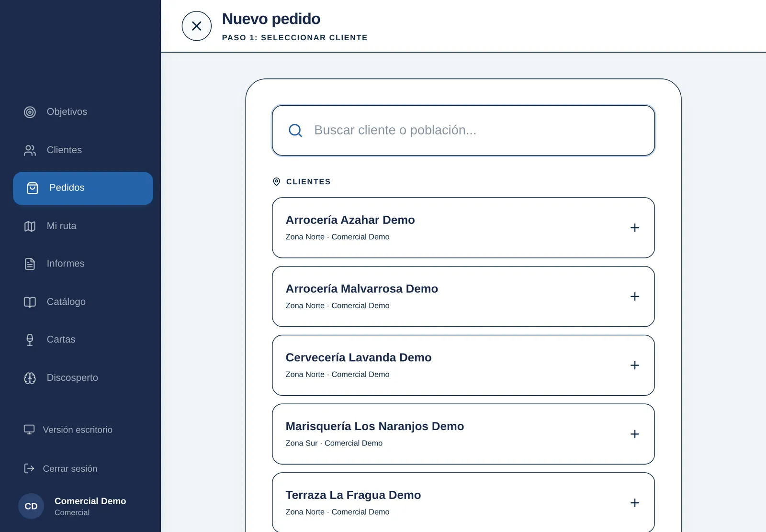Click the Pedidos shopping bag icon
Viewport: 766px width, 532px height.
click(33, 188)
